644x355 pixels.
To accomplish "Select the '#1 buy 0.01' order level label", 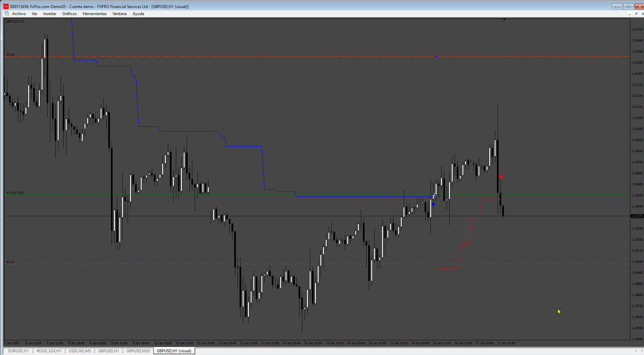I will 15,193.
